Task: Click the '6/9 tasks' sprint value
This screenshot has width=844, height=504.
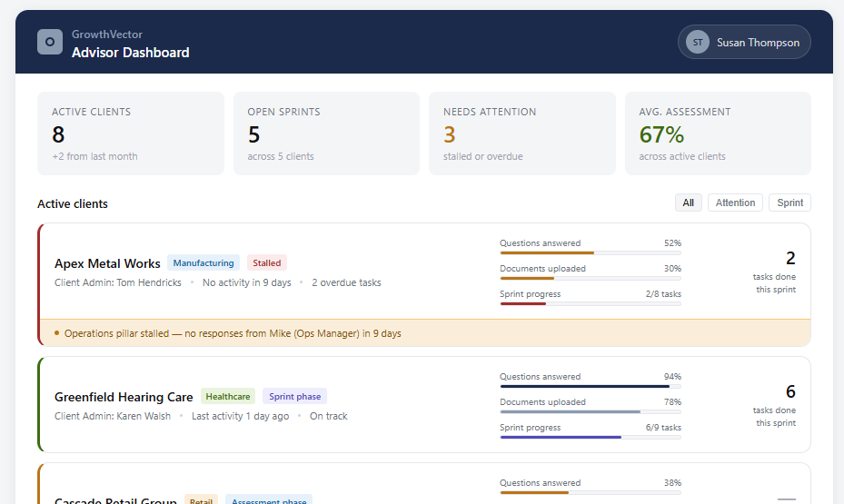Action: 663,427
